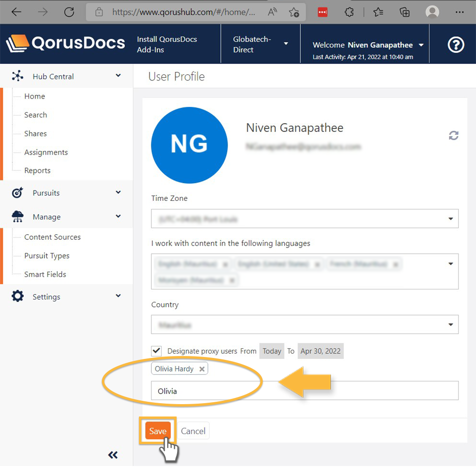Go to Content Sources page
The width and height of the screenshot is (476, 476).
(52, 237)
